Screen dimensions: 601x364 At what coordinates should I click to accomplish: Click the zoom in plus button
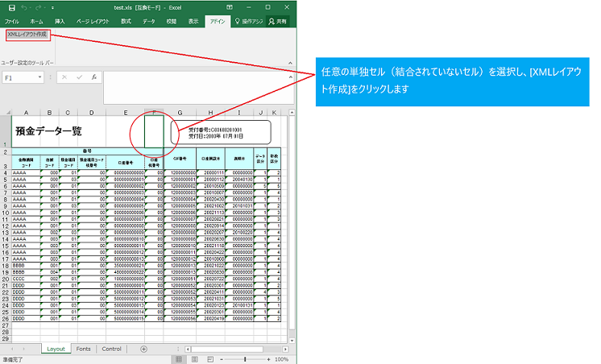(268, 359)
